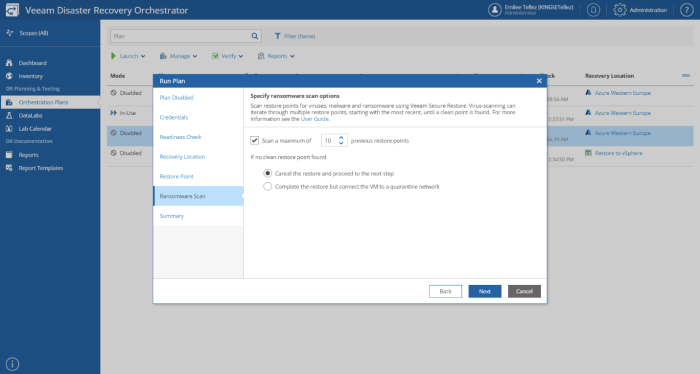This screenshot has width=700, height=374.
Task: Open Inventory in the sidebar
Action: point(31,76)
